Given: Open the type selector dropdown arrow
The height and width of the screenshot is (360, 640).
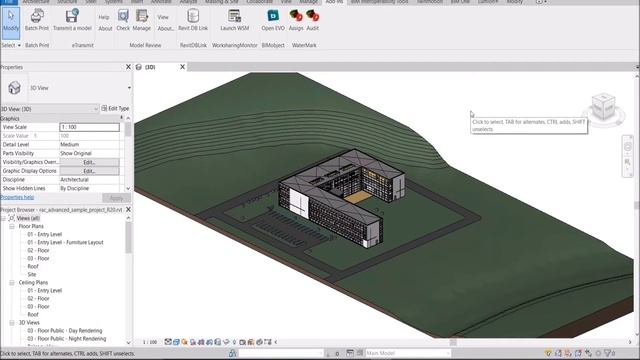Looking at the screenshot, I should pyautogui.click(x=129, y=88).
